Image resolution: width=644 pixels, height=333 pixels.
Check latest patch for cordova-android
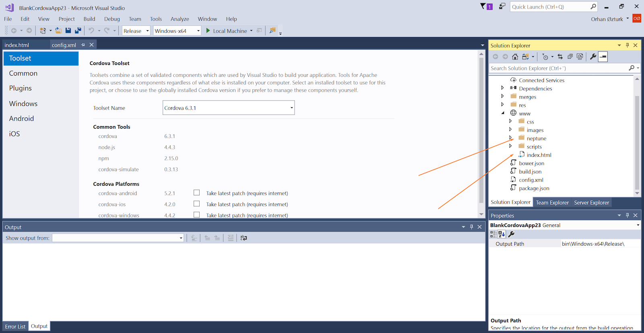tap(196, 193)
